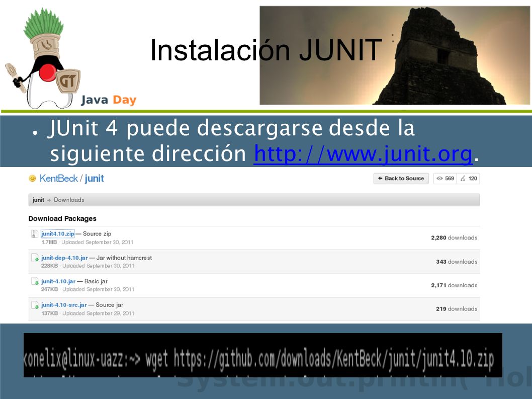The width and height of the screenshot is (532, 399).
Task: Click the 2,171 downloads count
Action: [x=454, y=285]
